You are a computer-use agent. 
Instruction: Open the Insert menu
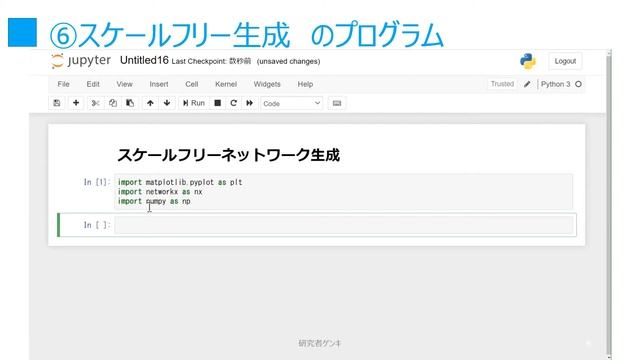coord(158,84)
